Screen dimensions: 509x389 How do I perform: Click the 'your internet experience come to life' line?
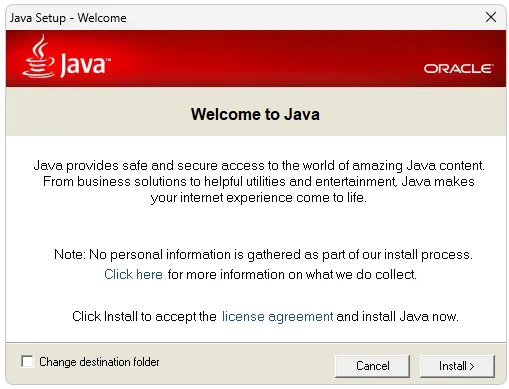tap(259, 198)
